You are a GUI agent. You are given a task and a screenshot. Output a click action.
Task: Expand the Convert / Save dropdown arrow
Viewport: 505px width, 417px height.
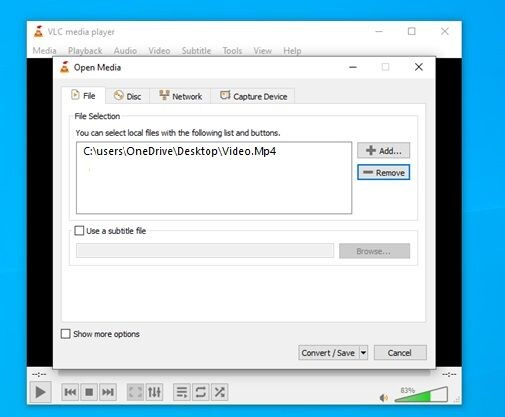[363, 353]
